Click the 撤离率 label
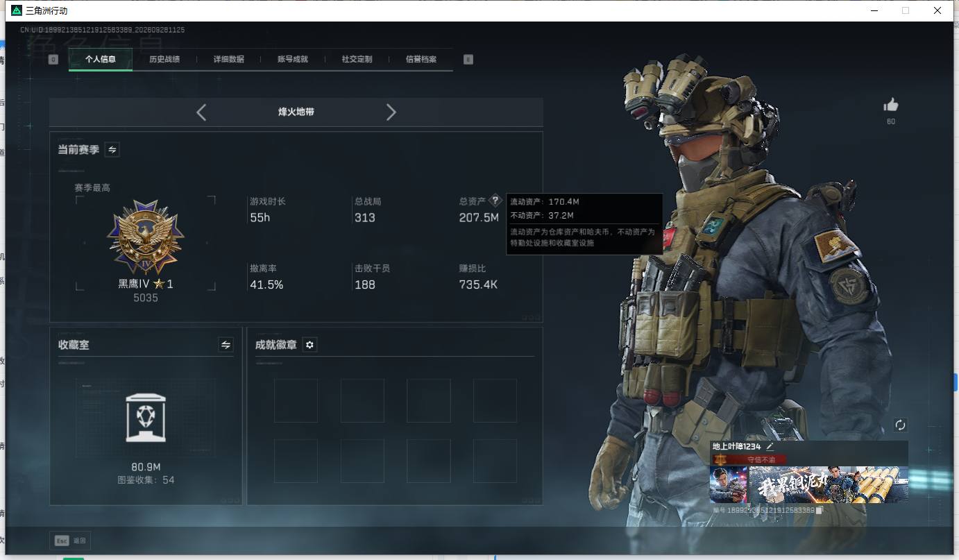This screenshot has width=959, height=560. (263, 269)
